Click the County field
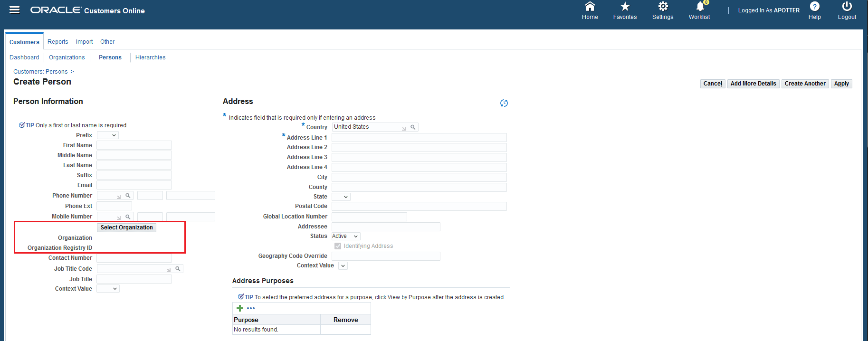The image size is (868, 341). click(x=419, y=188)
